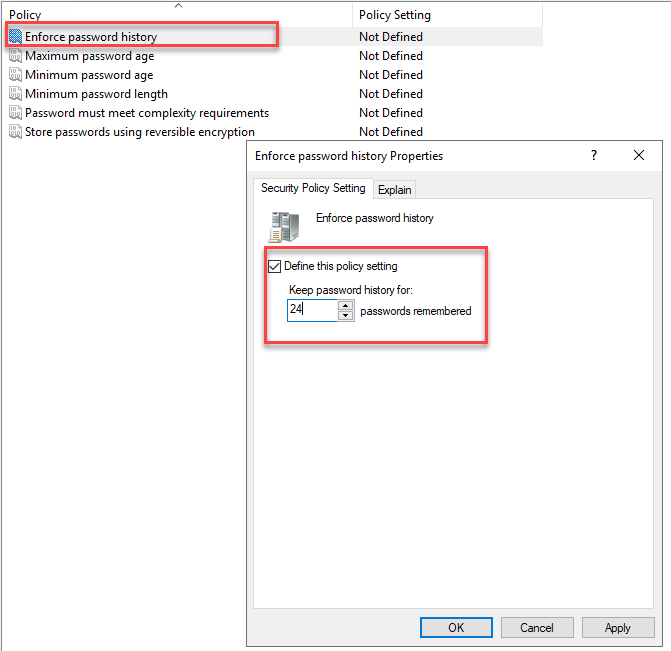Click the server icon in Properties dialog

tap(283, 227)
